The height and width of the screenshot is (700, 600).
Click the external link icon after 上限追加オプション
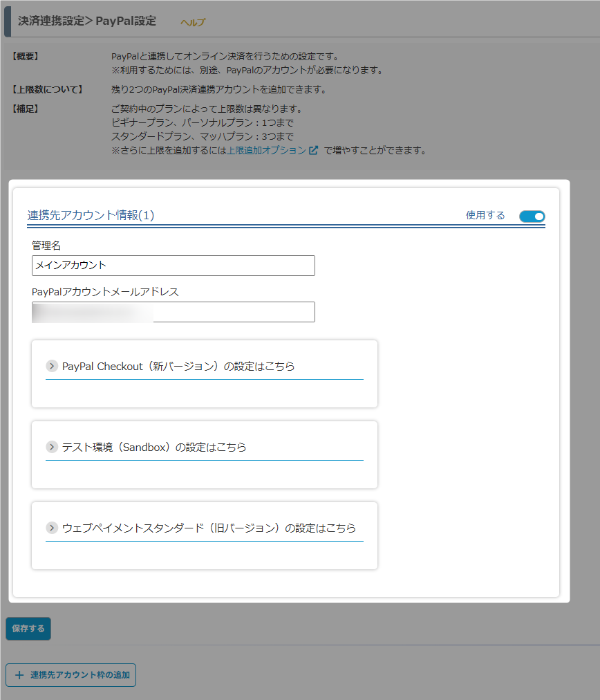coord(314,150)
